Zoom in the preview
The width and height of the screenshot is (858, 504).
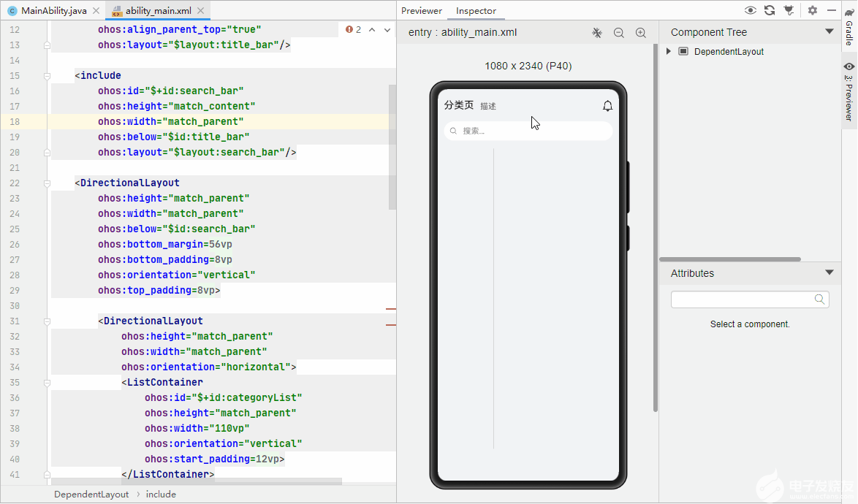pos(641,33)
